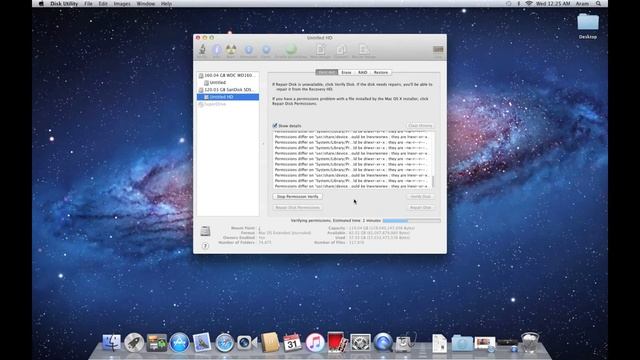Select the 160.04 GB WDC disk

pyautogui.click(x=228, y=76)
